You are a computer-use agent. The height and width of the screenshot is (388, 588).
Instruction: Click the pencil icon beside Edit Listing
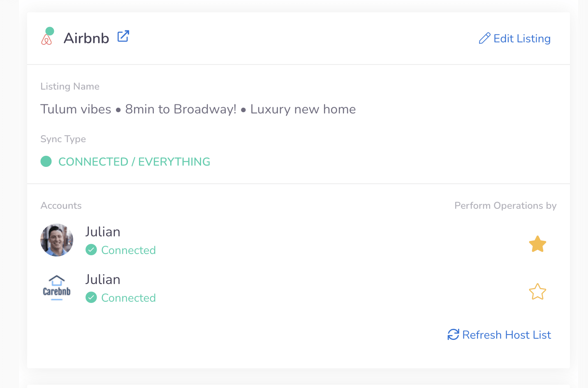click(x=485, y=38)
